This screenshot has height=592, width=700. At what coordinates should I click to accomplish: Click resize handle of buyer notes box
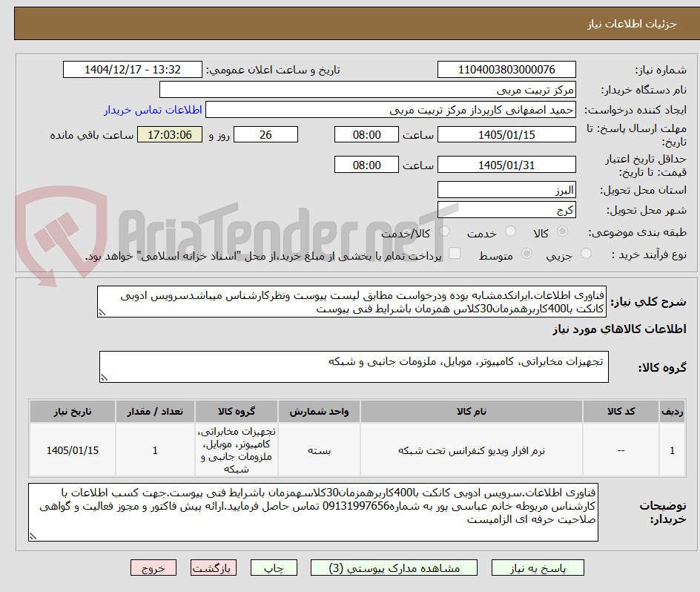33,536
